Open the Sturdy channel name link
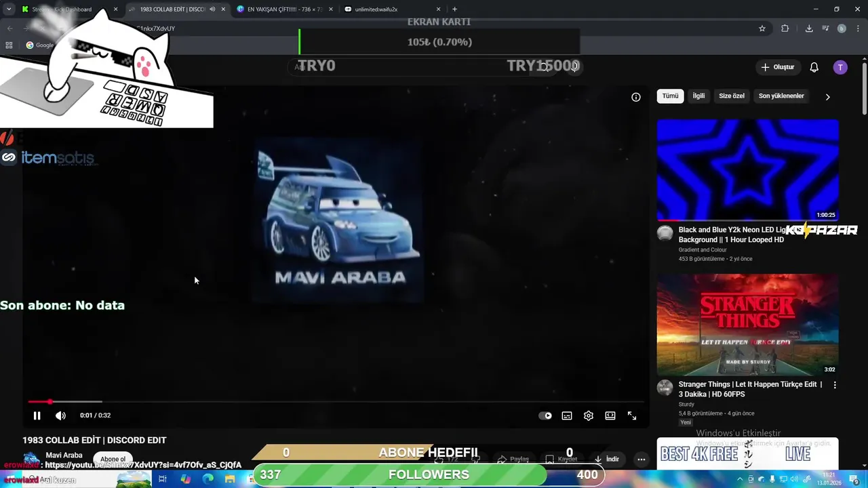Viewport: 868px width, 488px height. click(688, 405)
